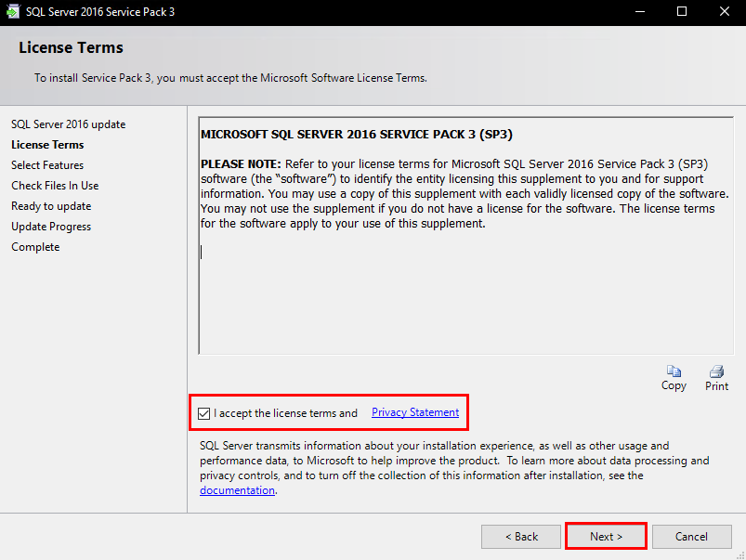
Task: Click the SQL Server transmits information notice text
Action: click(454, 468)
